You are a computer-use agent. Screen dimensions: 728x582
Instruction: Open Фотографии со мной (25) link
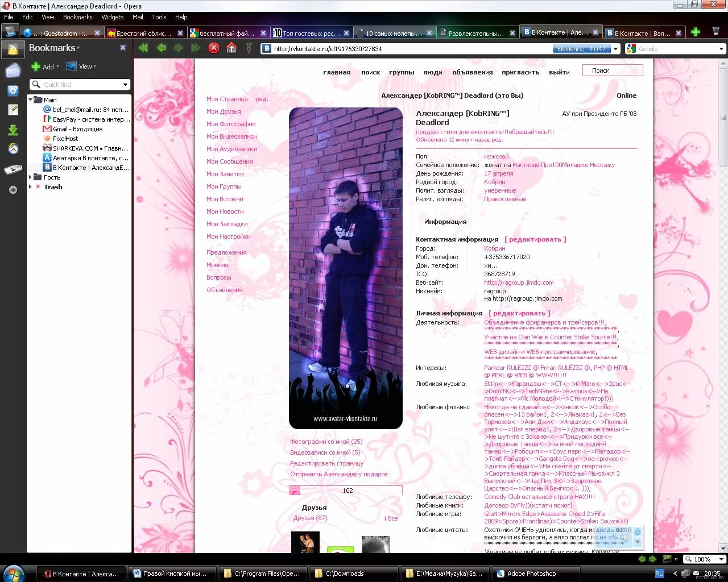click(x=326, y=442)
